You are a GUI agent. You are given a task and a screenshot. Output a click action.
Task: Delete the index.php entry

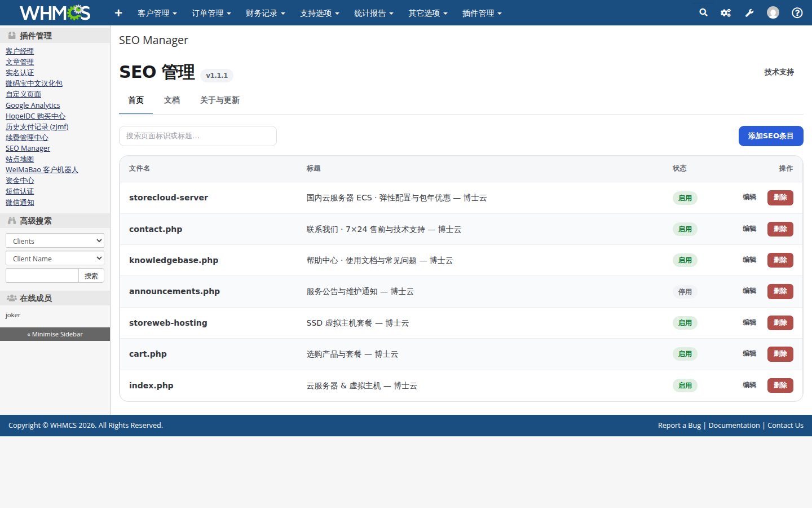780,386
